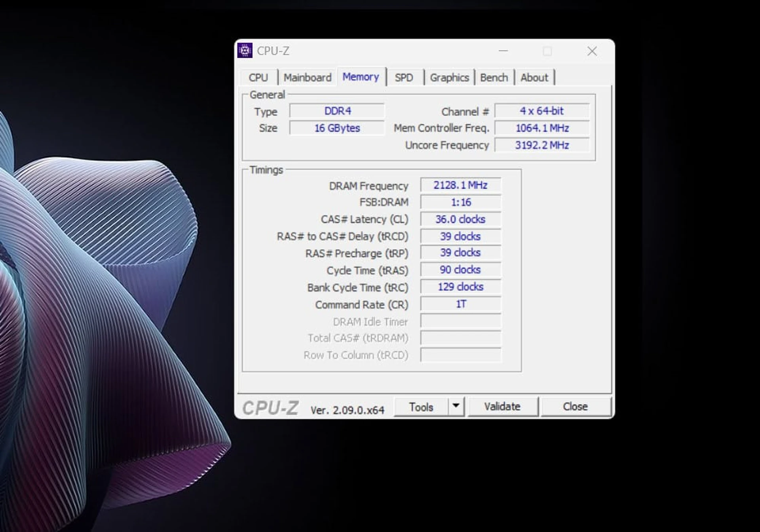Click the 3192.2 MHz uncore frequency value

pyautogui.click(x=542, y=145)
